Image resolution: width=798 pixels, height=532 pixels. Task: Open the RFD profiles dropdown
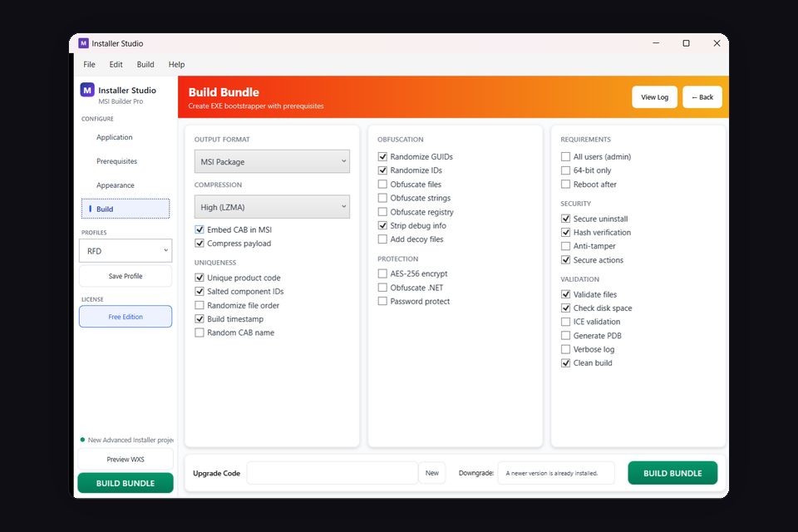tap(126, 250)
